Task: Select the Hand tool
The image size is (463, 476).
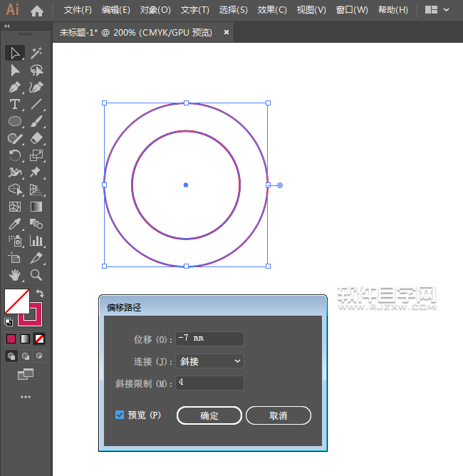Action: [15, 275]
